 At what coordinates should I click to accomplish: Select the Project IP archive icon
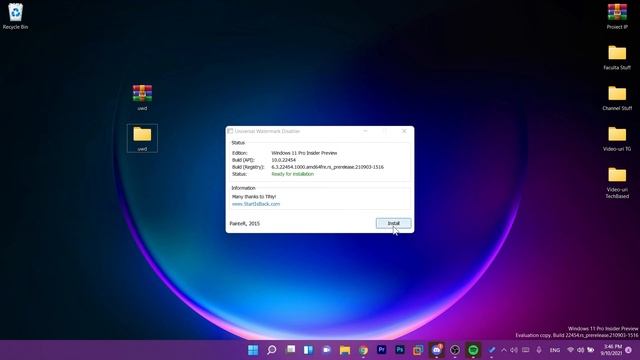tap(617, 16)
